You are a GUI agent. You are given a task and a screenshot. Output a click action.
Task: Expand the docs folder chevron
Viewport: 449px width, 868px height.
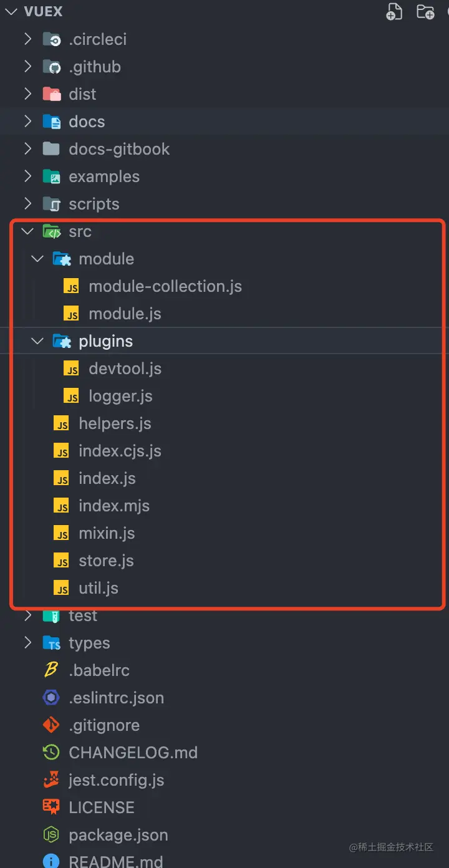point(27,122)
